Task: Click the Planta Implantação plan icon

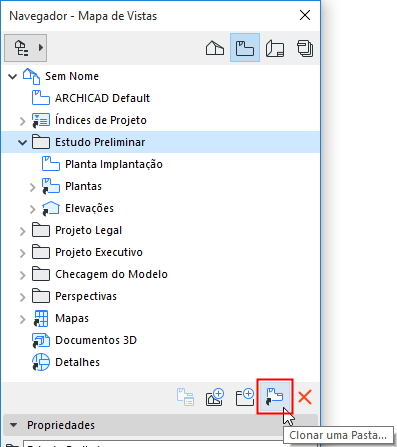Action: coord(51,164)
